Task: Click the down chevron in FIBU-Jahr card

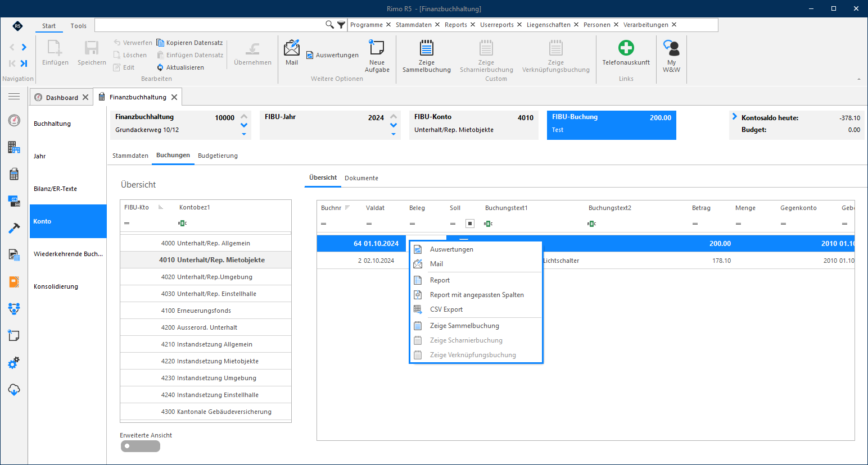Action: coord(394,125)
